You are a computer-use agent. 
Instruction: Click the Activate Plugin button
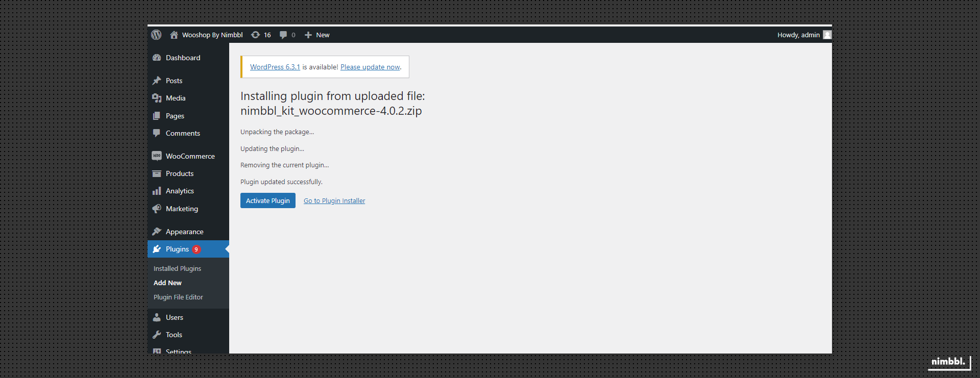point(268,200)
